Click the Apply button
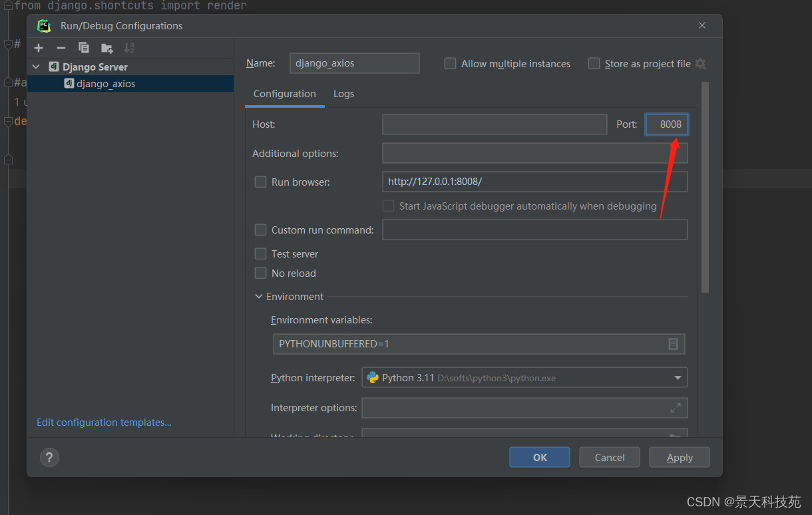 680,457
